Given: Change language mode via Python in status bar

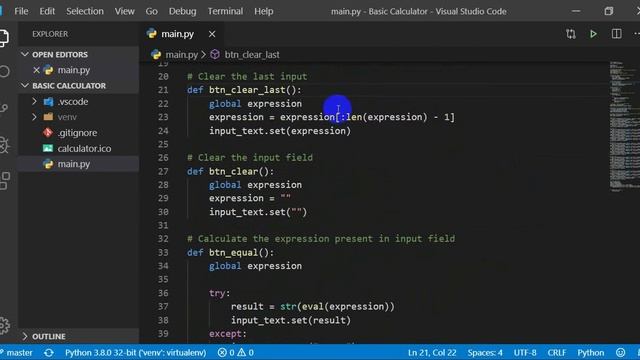Looking at the screenshot, I should pyautogui.click(x=590, y=352).
